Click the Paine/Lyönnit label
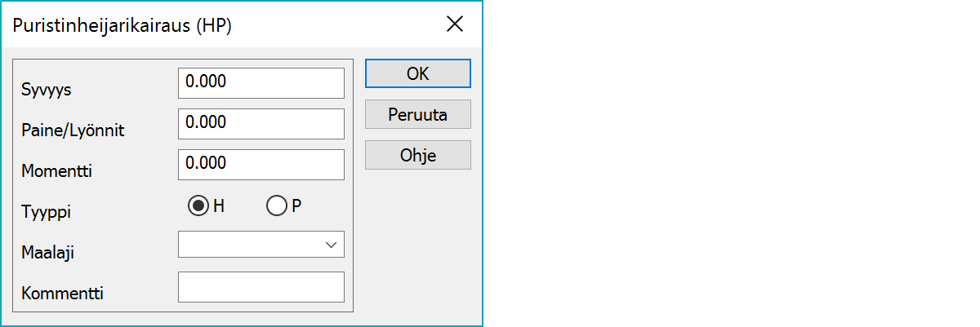Viewport: 980px width, 327px height. [73, 130]
